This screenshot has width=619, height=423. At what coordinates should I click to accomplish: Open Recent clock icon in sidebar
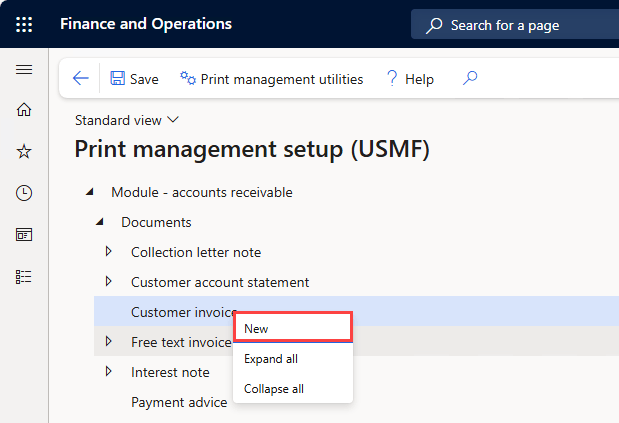pyautogui.click(x=24, y=193)
